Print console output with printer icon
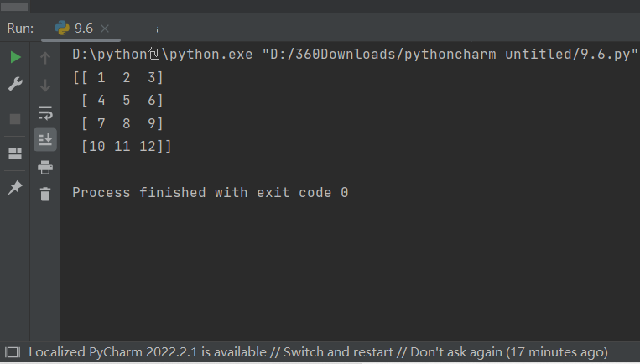 45,167
